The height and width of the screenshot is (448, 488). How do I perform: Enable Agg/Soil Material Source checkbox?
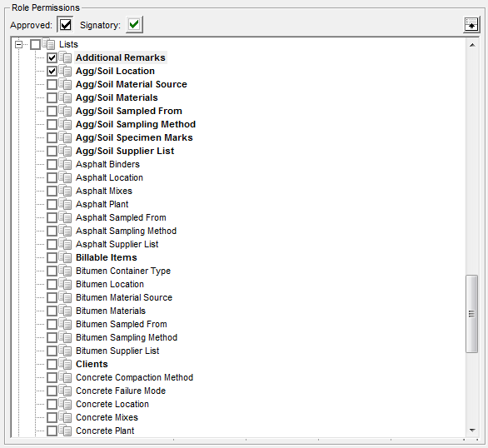52,85
